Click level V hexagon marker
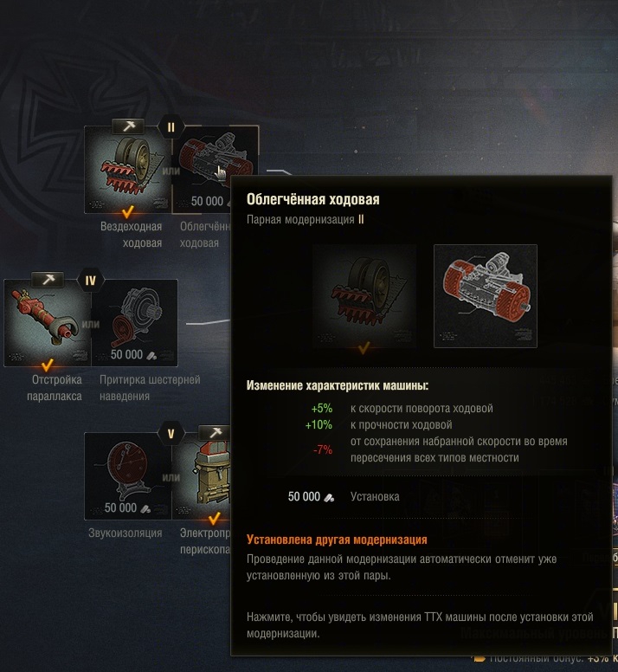The image size is (618, 672). [171, 434]
